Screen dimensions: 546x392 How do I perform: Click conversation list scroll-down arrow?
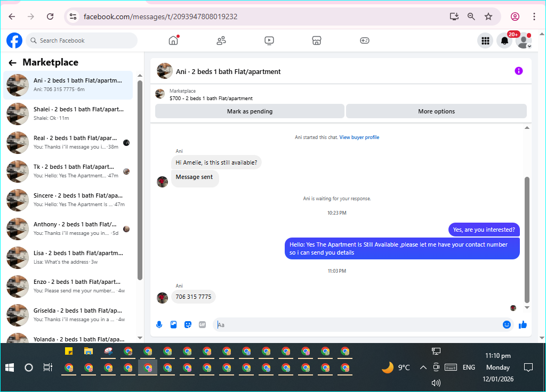pos(140,338)
